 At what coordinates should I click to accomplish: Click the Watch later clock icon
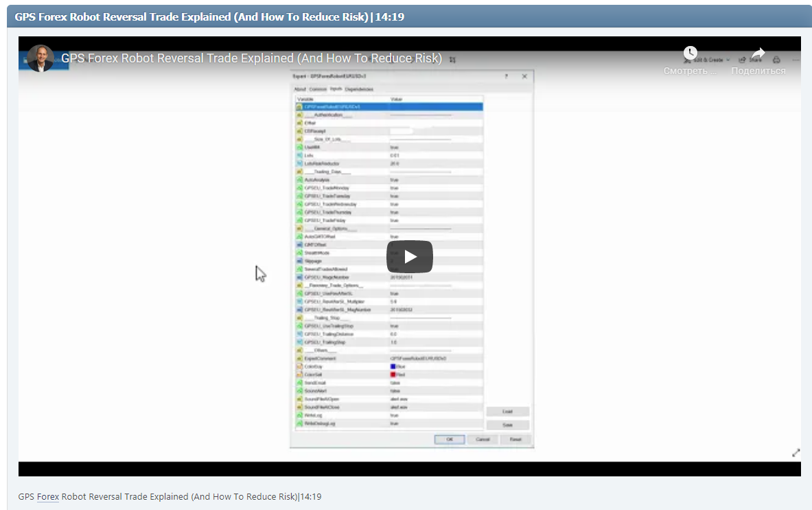click(x=690, y=54)
